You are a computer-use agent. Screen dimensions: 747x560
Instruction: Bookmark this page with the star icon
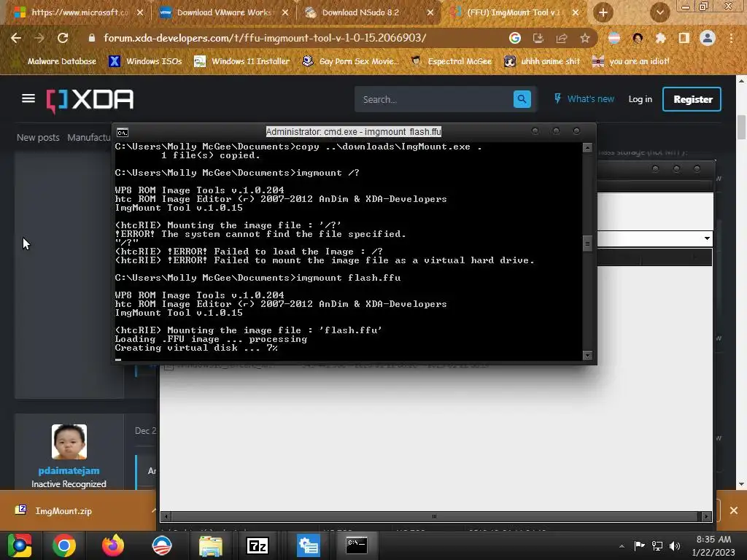pyautogui.click(x=585, y=38)
